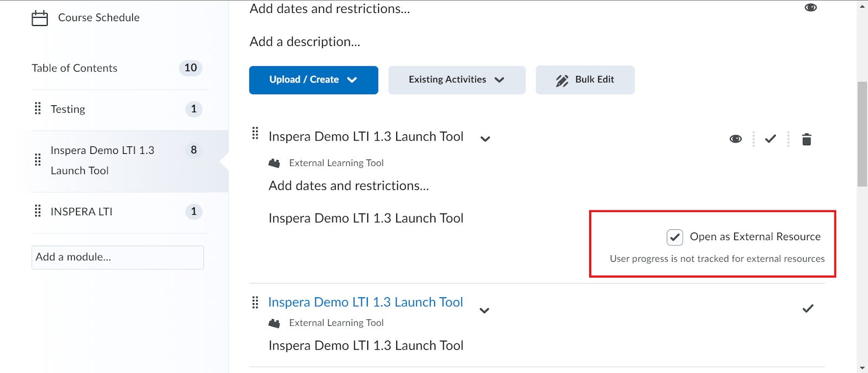Image resolution: width=868 pixels, height=373 pixels.
Task: Delete the first Inspera Launch Tool topic
Action: pos(807,139)
